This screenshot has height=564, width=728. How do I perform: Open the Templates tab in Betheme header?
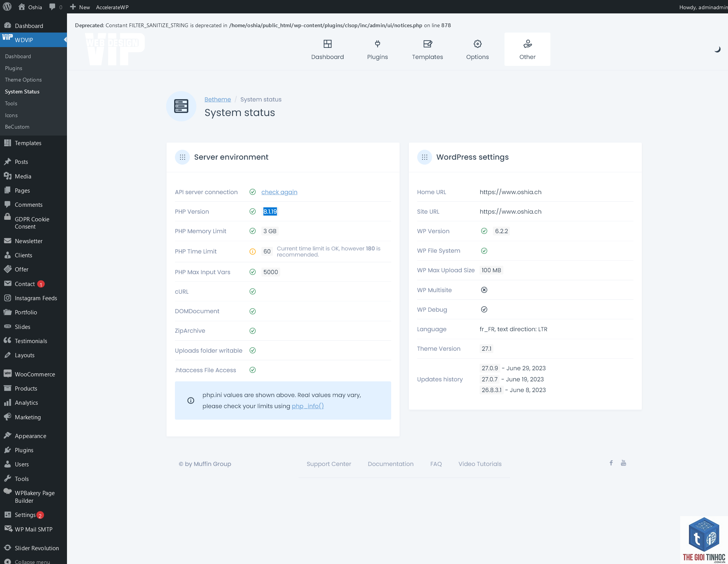point(428,49)
